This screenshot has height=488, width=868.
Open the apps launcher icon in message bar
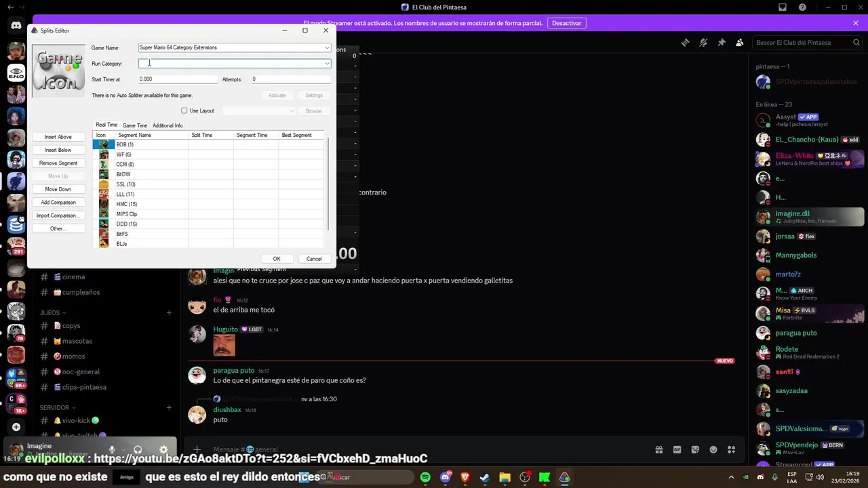(731, 449)
